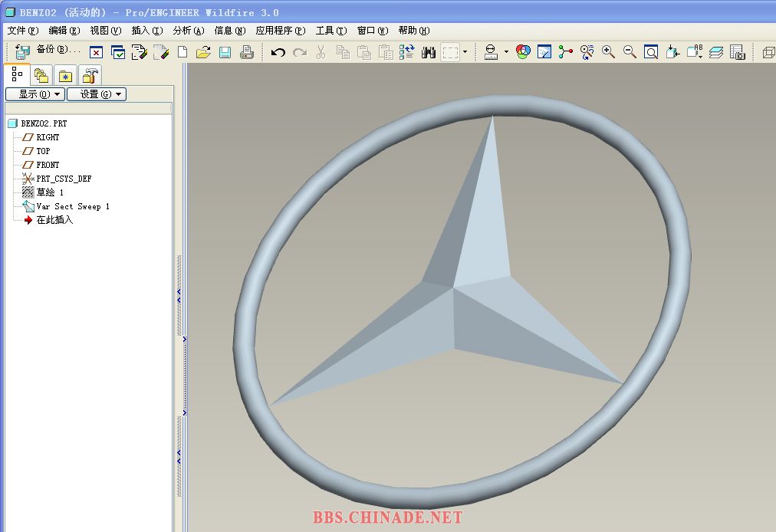Open the 应用程序(P) menu
Image resolution: width=776 pixels, height=532 pixels.
[x=281, y=31]
